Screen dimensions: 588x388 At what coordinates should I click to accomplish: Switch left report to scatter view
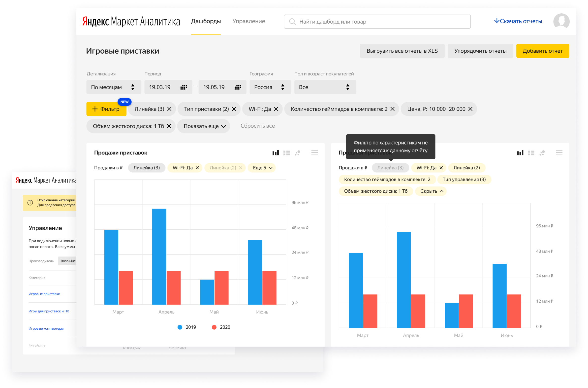[297, 153]
